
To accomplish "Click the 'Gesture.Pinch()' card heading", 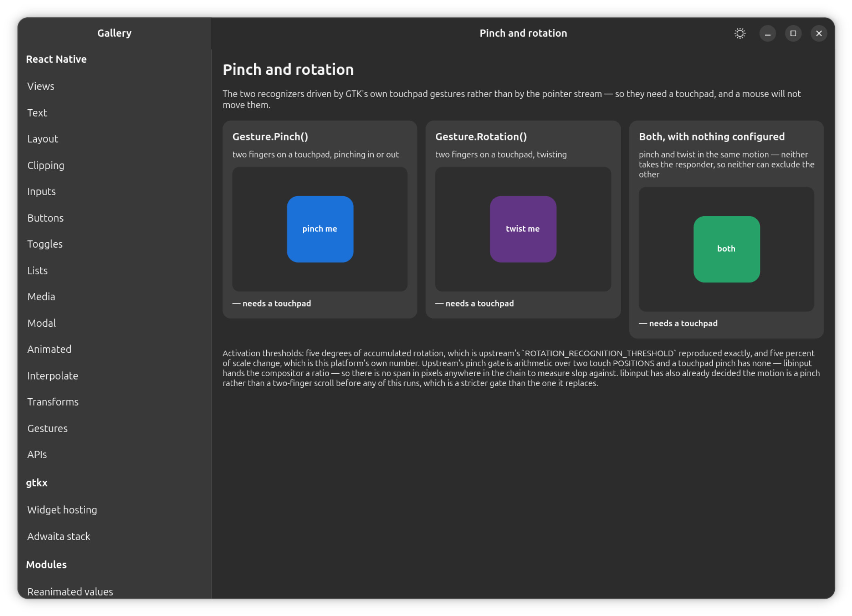I will pyautogui.click(x=270, y=137).
